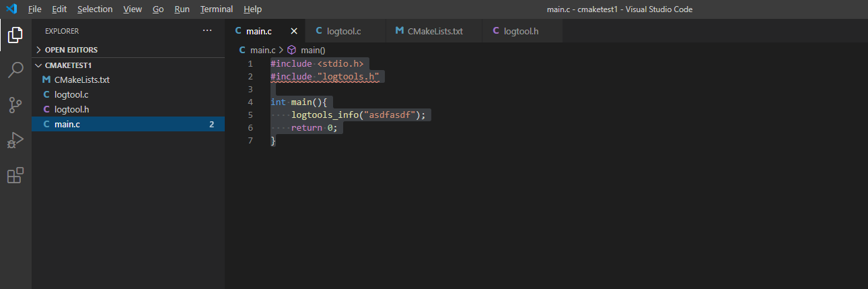Viewport: 868px width, 289px height.
Task: Click line number 5 in gutter
Action: 250,115
